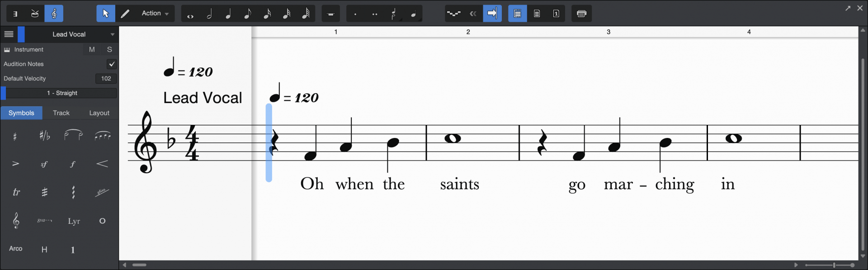Click the blue Lead Vocal track color
868x270 pixels.
tap(21, 34)
